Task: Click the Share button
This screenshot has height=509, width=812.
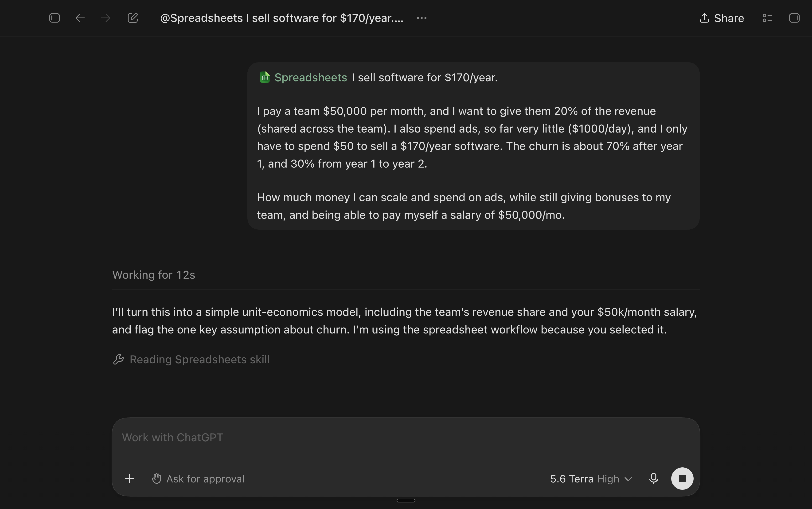Action: coord(722,18)
